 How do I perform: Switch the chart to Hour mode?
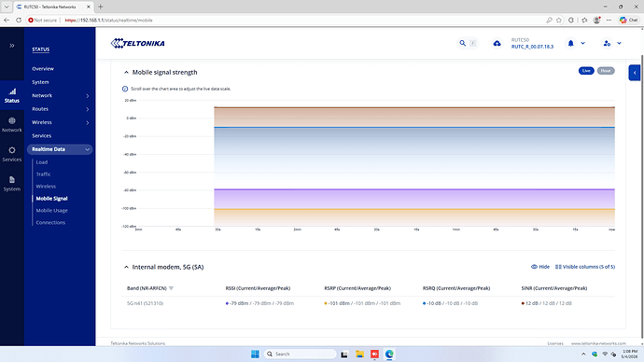coord(606,71)
